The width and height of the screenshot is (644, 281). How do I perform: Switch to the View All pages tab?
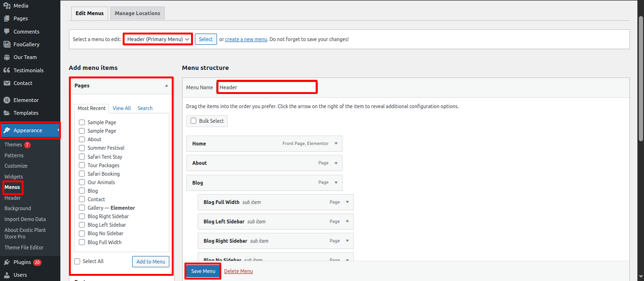click(x=122, y=108)
